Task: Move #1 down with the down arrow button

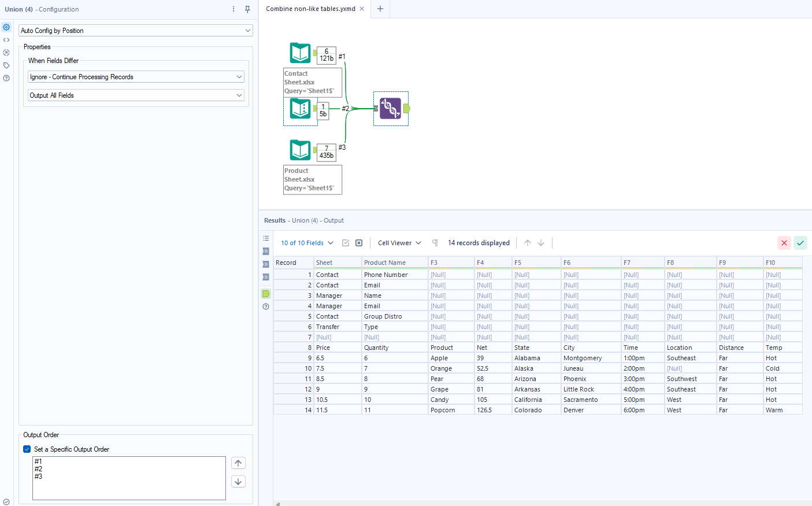Action: (x=238, y=481)
